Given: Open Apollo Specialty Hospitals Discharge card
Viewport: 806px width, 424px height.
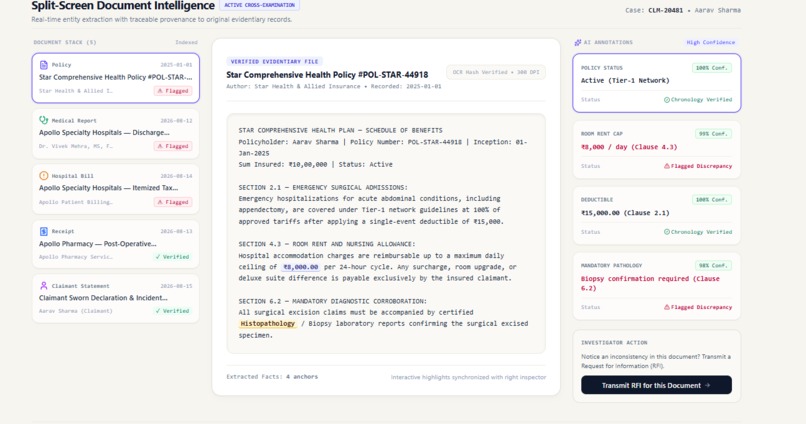Looking at the screenshot, I should coord(116,133).
